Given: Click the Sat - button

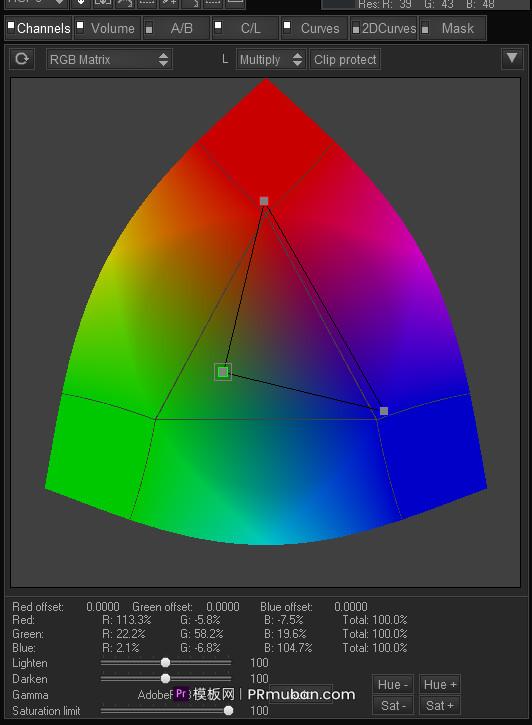Looking at the screenshot, I should (x=394, y=706).
